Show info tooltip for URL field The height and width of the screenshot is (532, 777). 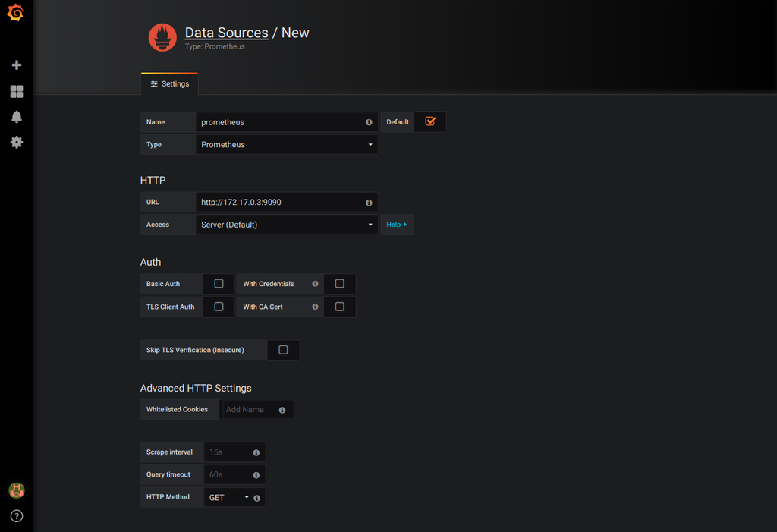pyautogui.click(x=369, y=203)
